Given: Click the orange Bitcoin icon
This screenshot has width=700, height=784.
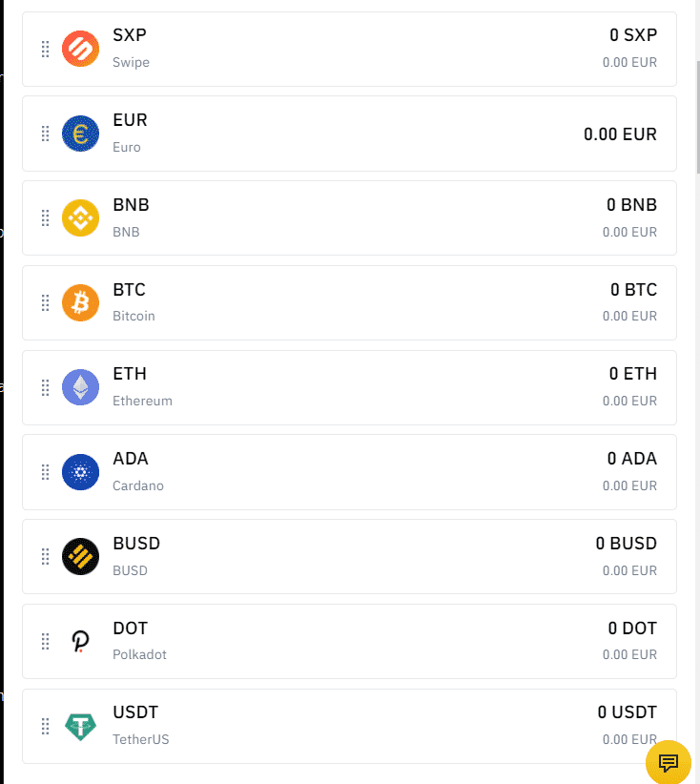Looking at the screenshot, I should point(80,302).
